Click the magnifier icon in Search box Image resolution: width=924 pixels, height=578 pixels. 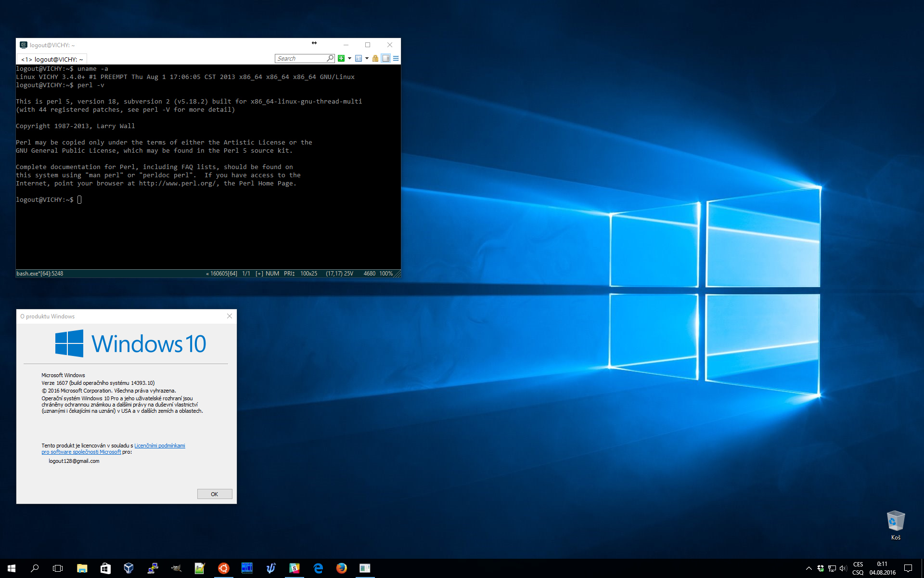point(330,58)
